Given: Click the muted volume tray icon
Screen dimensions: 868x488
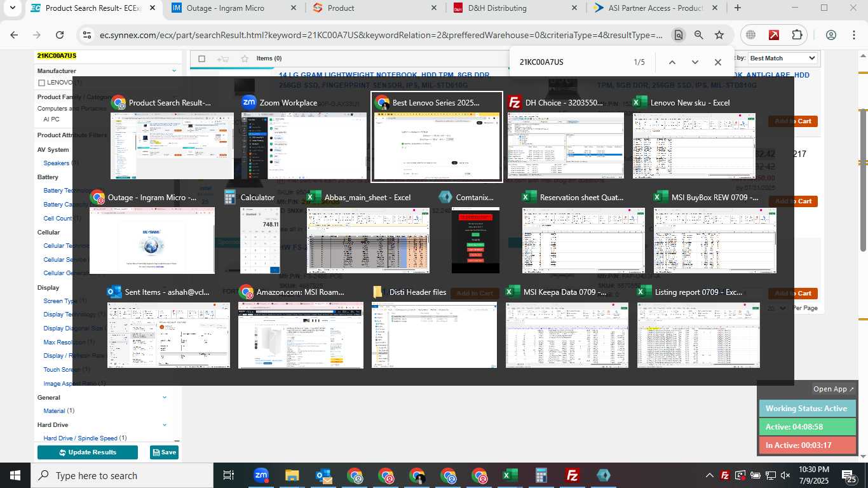Looking at the screenshot, I should 785,475.
